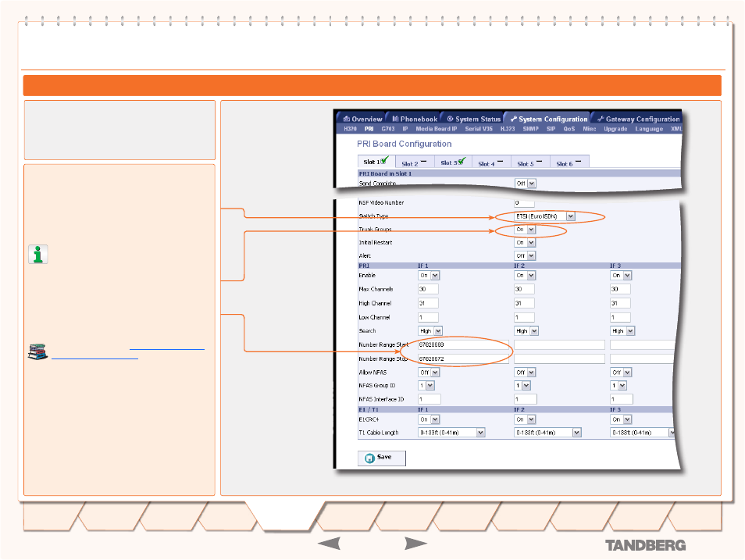Open the H.323 submenu item

(508, 129)
